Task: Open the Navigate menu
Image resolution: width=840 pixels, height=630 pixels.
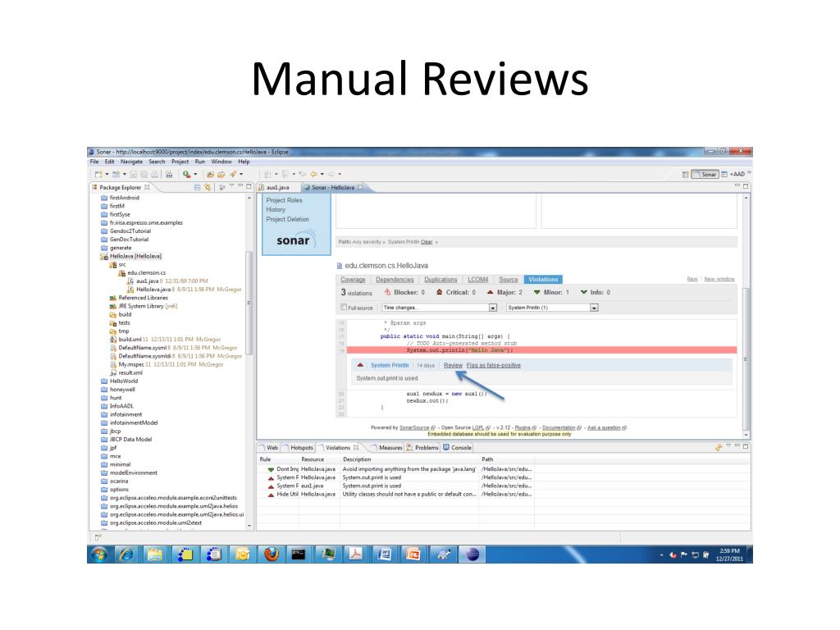Action: [131, 162]
